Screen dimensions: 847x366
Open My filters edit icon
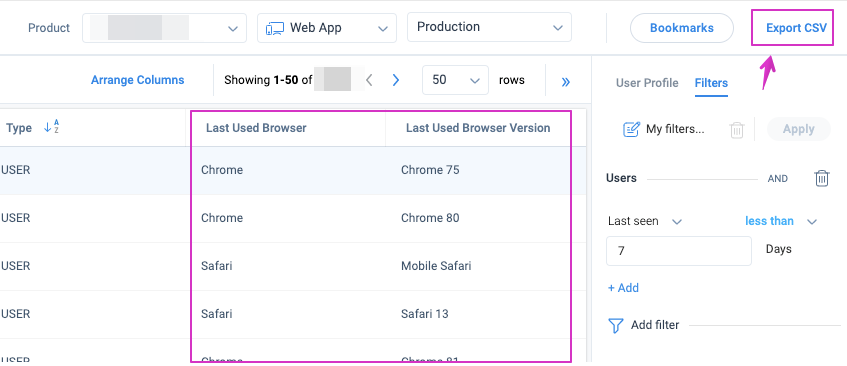point(631,129)
